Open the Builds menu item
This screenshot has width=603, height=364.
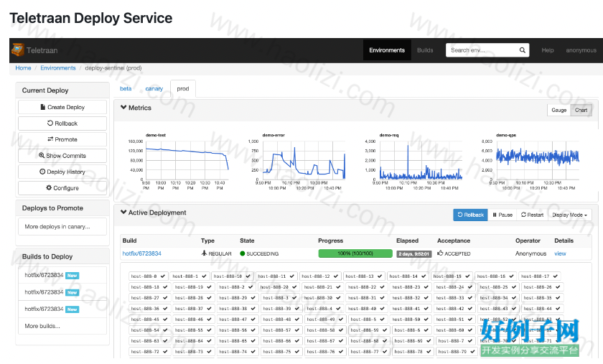(425, 50)
